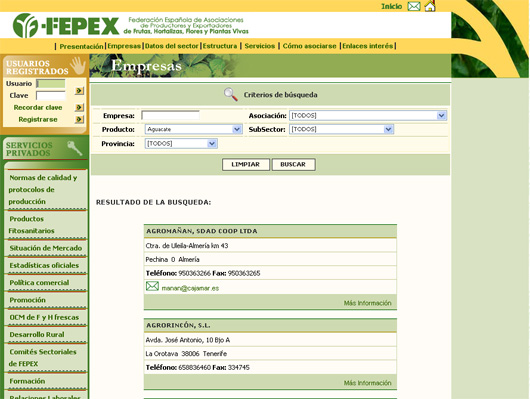Open OCM de F y H frescas link

point(44,317)
